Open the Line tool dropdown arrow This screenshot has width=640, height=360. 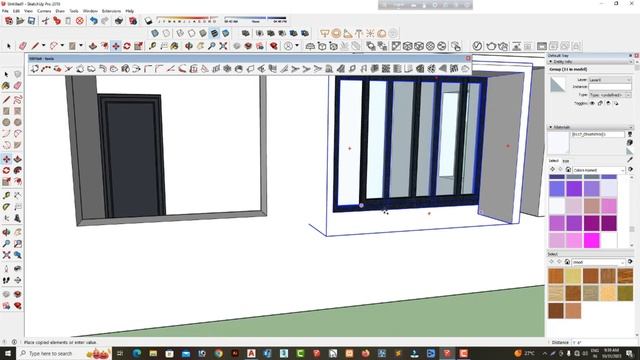point(43,46)
